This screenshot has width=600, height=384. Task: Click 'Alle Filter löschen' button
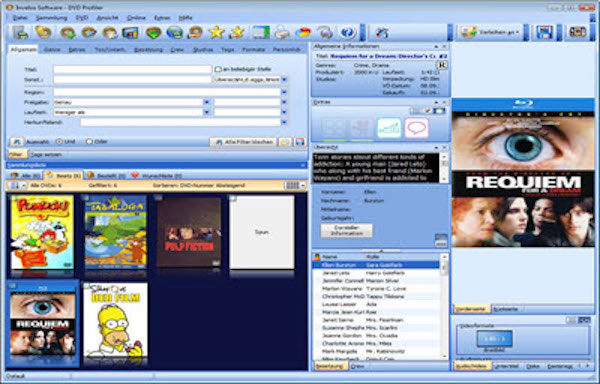point(244,142)
